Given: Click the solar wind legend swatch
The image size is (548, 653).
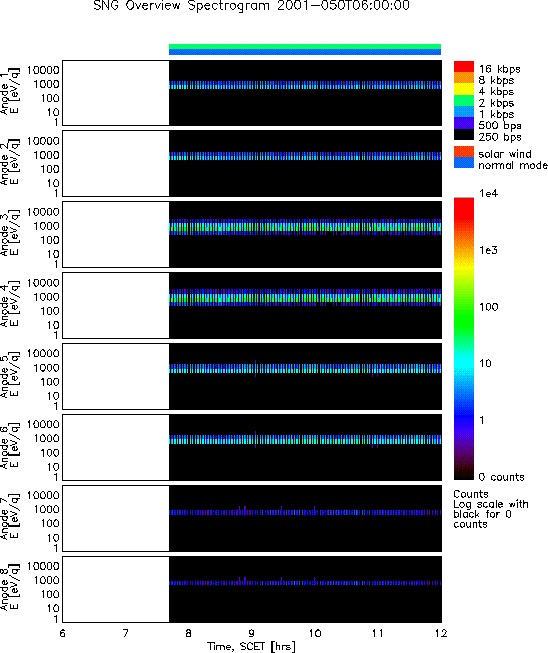Looking at the screenshot, I should pyautogui.click(x=464, y=152).
